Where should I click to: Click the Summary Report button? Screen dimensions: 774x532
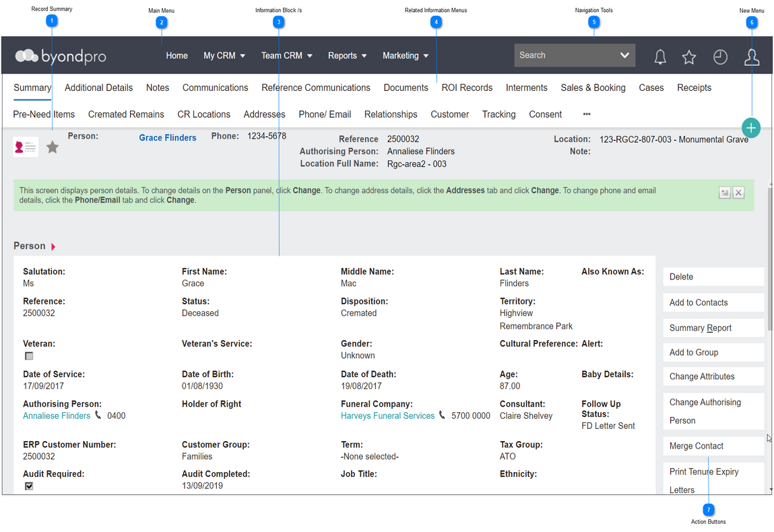(713, 328)
